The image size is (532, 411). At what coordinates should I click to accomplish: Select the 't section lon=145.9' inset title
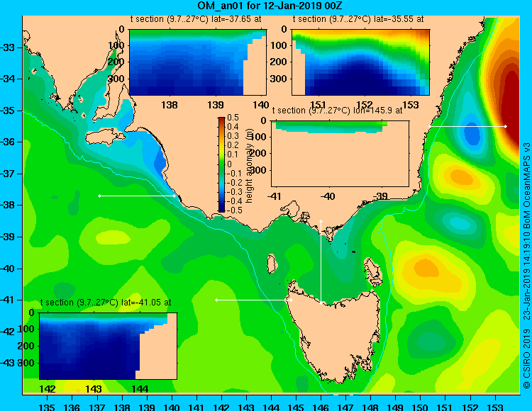[337, 111]
